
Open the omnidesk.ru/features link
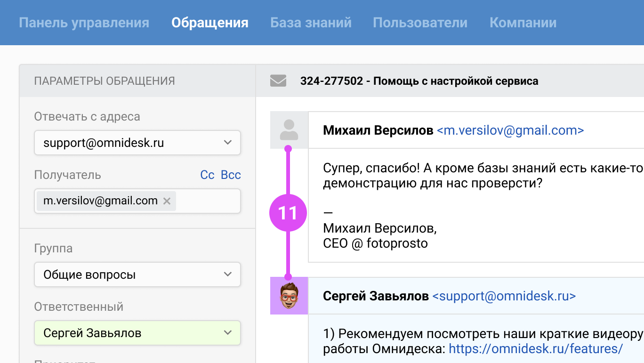(x=536, y=349)
